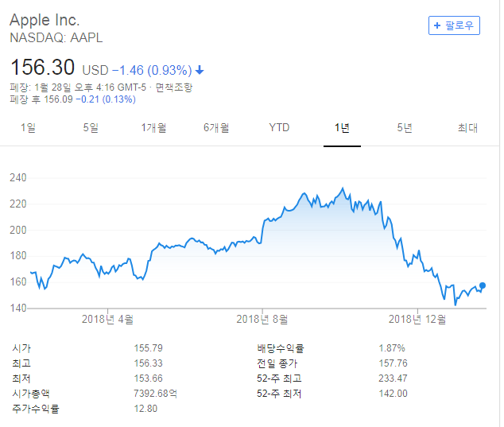
Task: Click the 팔로우 follow button
Action: pyautogui.click(x=454, y=25)
